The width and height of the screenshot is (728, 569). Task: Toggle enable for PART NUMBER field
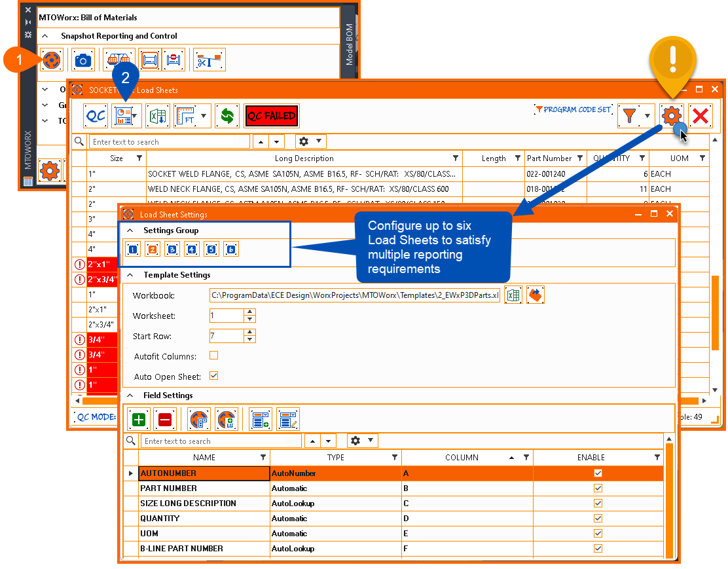click(598, 488)
